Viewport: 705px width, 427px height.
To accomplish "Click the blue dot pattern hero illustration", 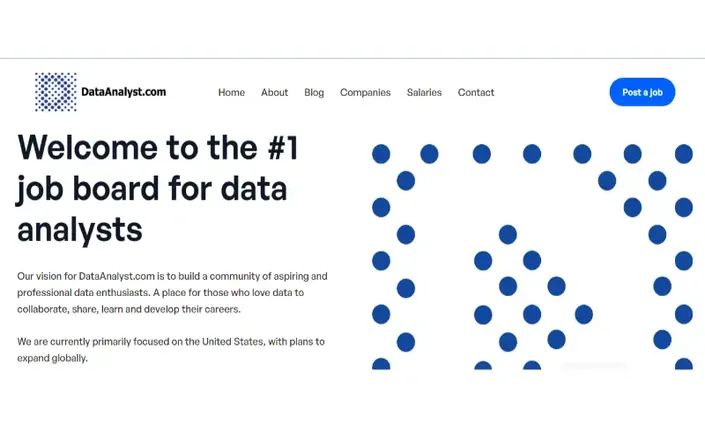I will tap(532, 257).
